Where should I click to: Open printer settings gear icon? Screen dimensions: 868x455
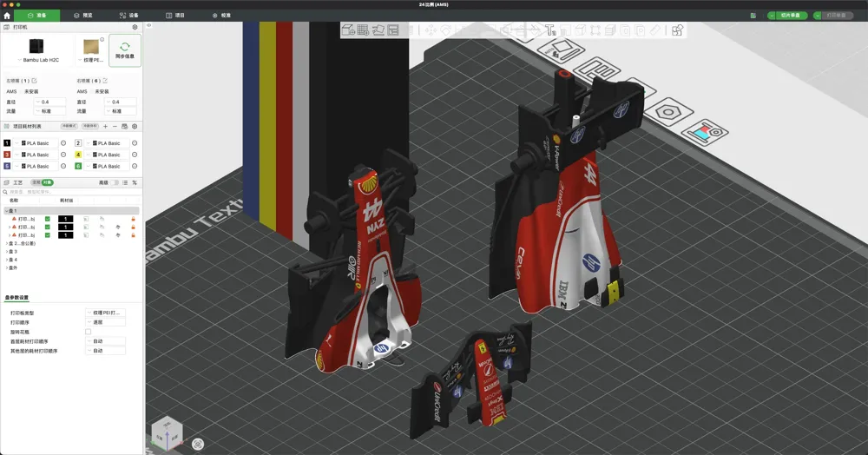(x=135, y=27)
